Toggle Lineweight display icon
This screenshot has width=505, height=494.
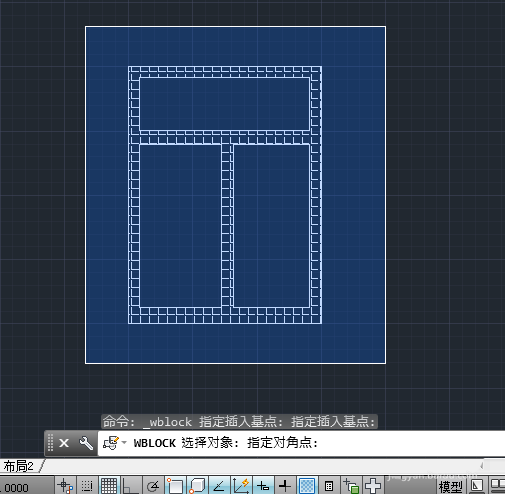point(285,486)
